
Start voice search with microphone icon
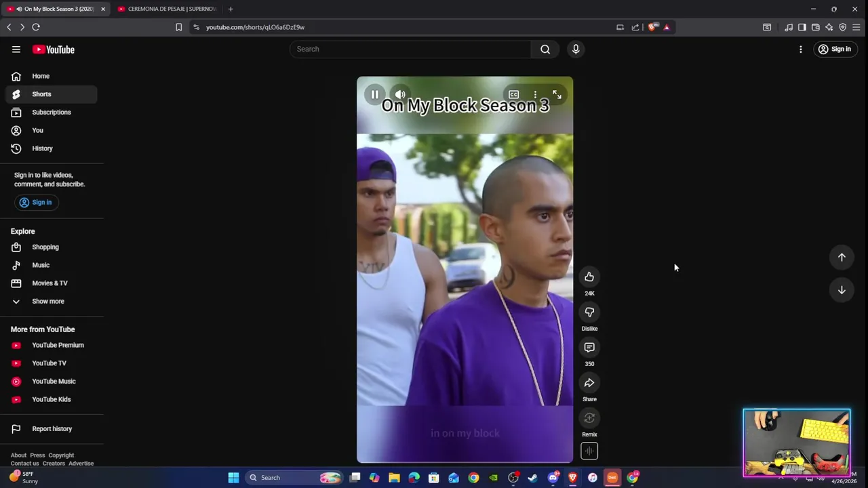click(576, 49)
